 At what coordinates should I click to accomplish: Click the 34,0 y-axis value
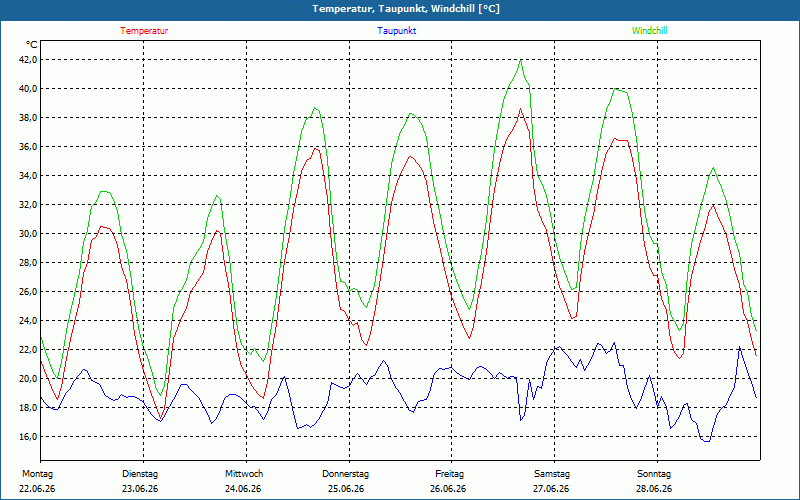click(x=29, y=176)
